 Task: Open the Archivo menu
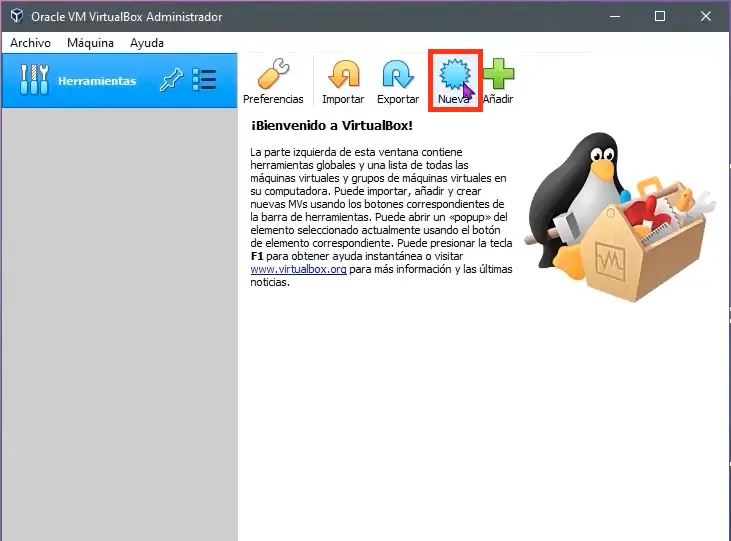click(x=30, y=43)
